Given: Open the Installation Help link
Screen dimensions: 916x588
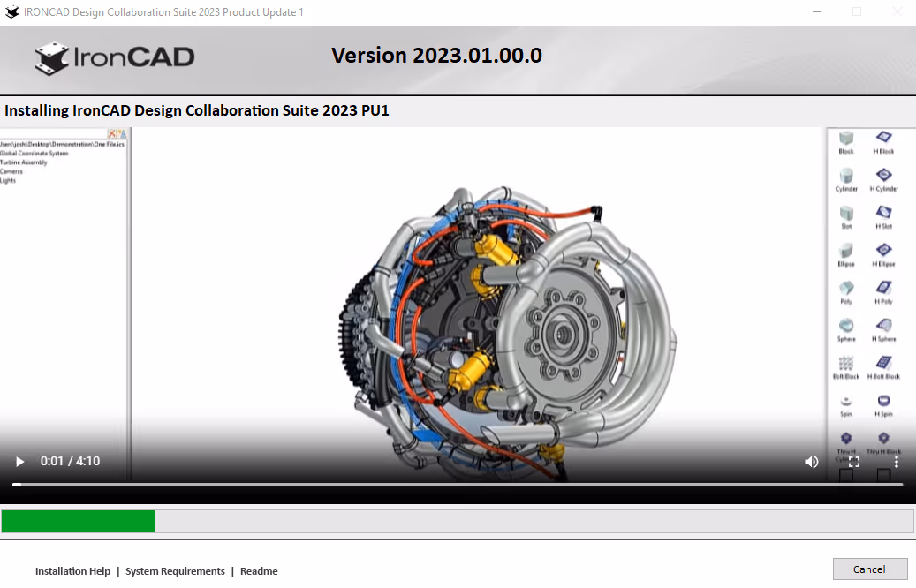Looking at the screenshot, I should [72, 571].
